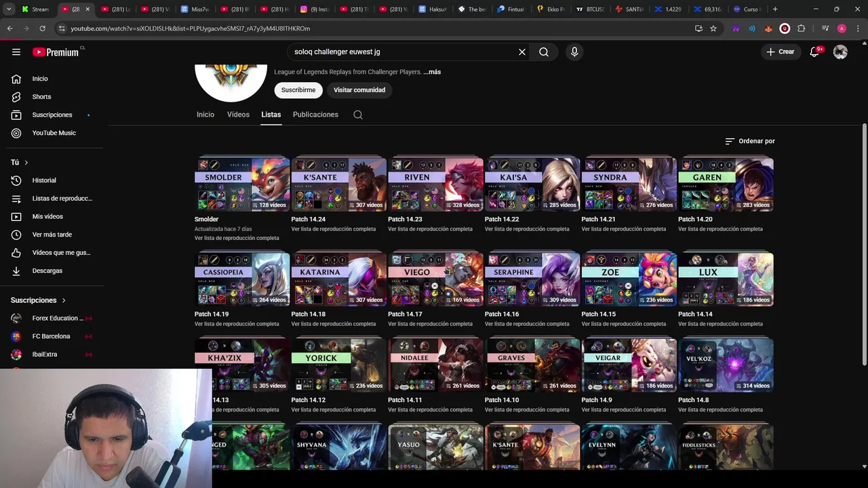Open Lux Patch 14.14 thumbnail
The width and height of the screenshot is (868, 488).
726,279
